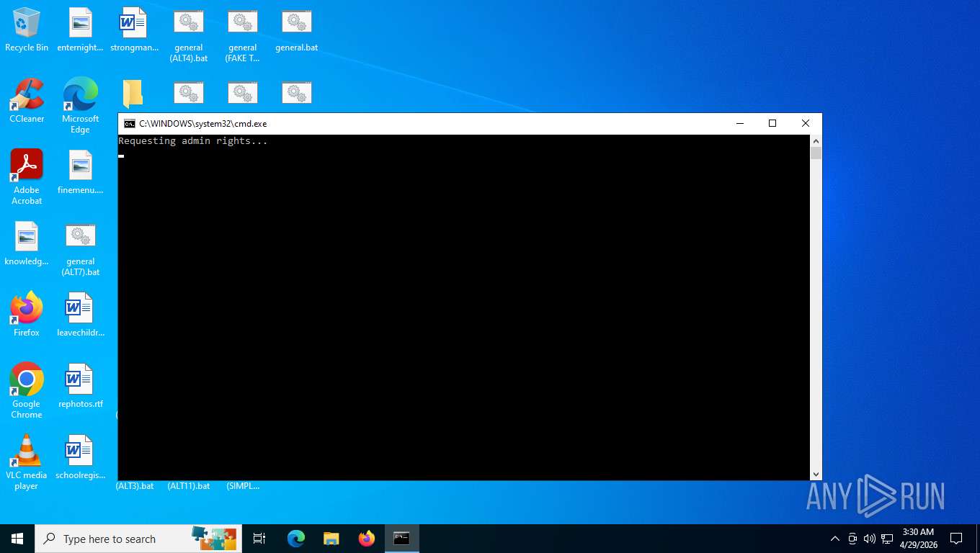Select the general (FAKE T... batch file
980x553 pixels.
pyautogui.click(x=243, y=35)
